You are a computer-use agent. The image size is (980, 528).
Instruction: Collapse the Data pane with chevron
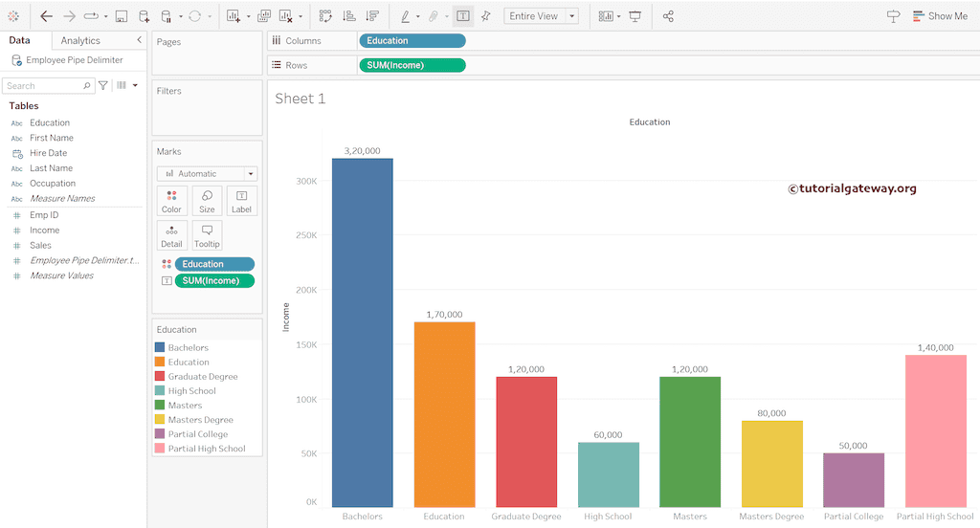pos(139,40)
